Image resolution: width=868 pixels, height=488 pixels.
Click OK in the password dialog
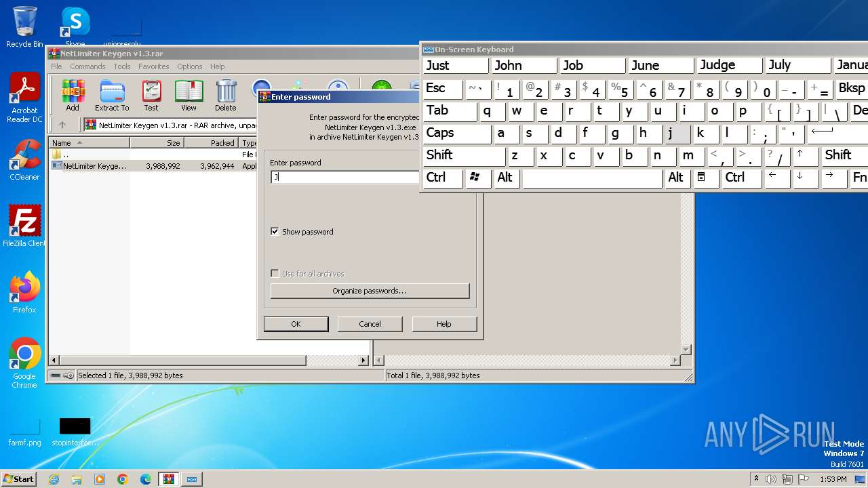tap(296, 324)
